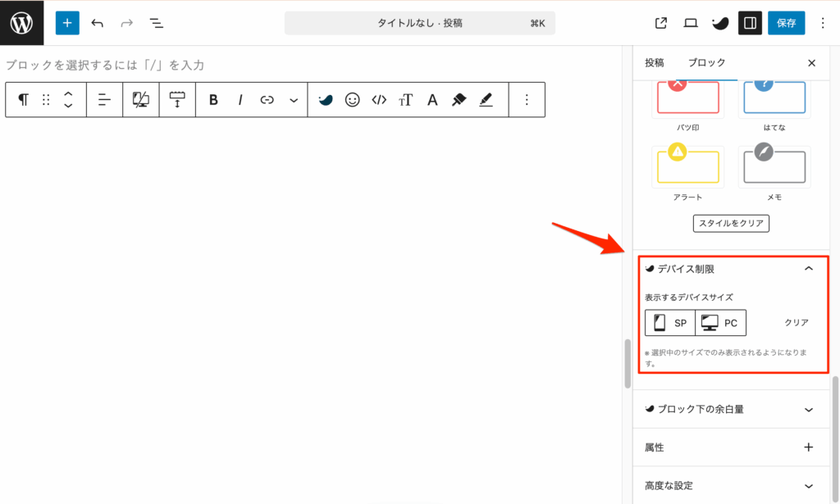Open the block inserter plus button

(67, 23)
